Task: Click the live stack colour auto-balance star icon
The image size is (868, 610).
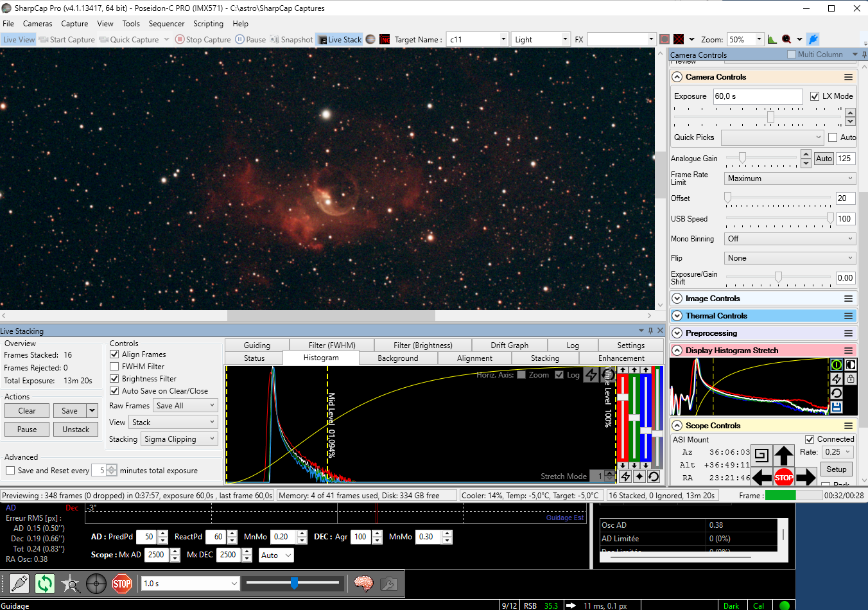Action: [x=639, y=476]
